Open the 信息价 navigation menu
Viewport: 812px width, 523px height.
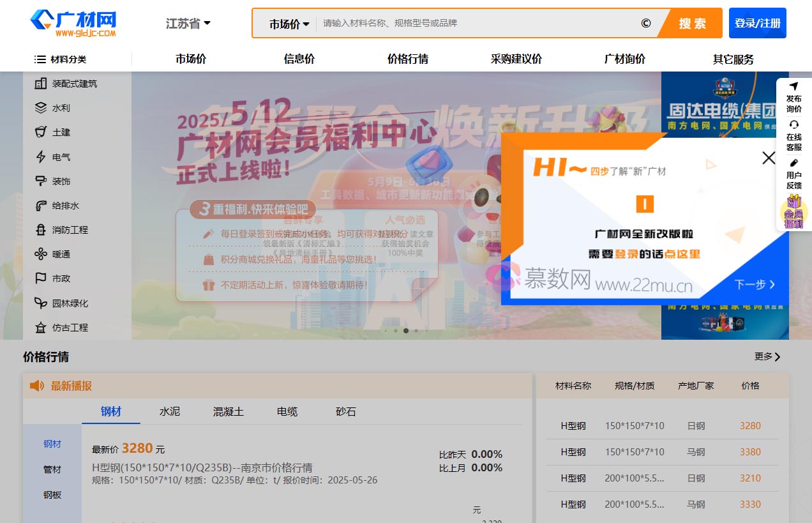298,59
